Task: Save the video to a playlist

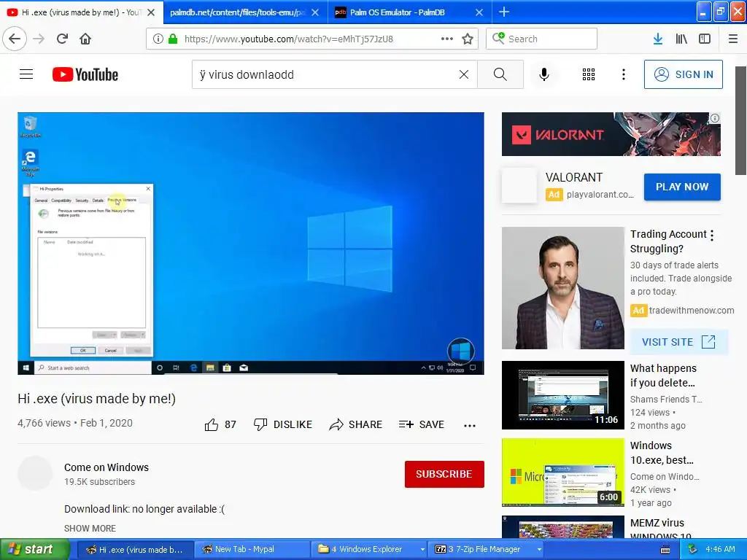Action: [422, 424]
